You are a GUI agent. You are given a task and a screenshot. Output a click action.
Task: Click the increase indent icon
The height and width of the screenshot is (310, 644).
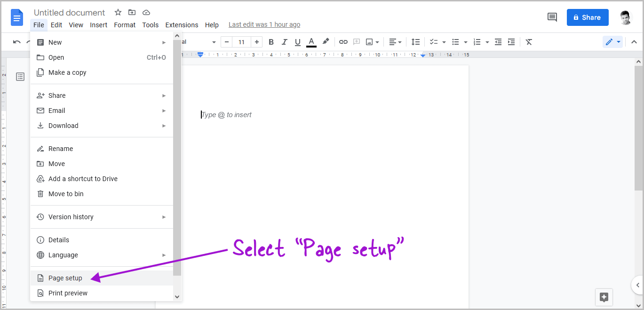coord(511,42)
